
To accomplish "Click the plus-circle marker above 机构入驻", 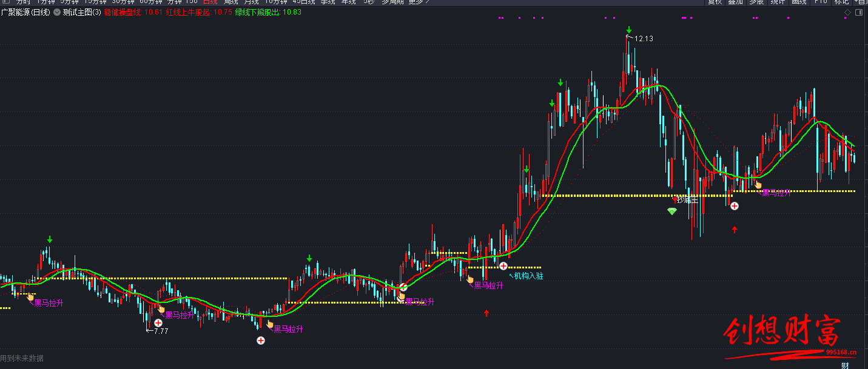I will point(503,265).
